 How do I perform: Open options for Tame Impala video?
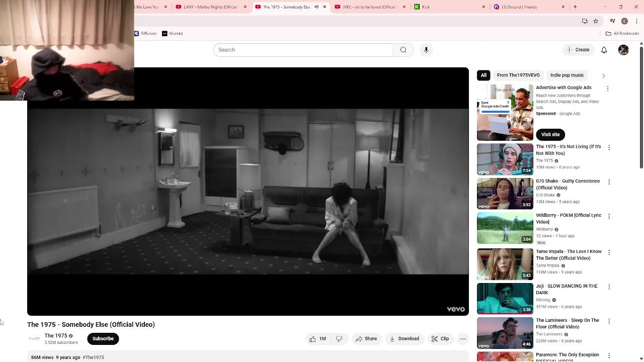609,252
